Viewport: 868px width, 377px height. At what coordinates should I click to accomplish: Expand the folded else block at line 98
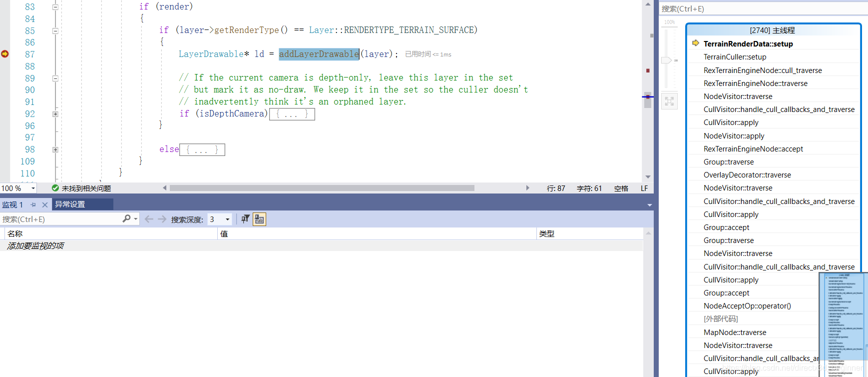55,149
